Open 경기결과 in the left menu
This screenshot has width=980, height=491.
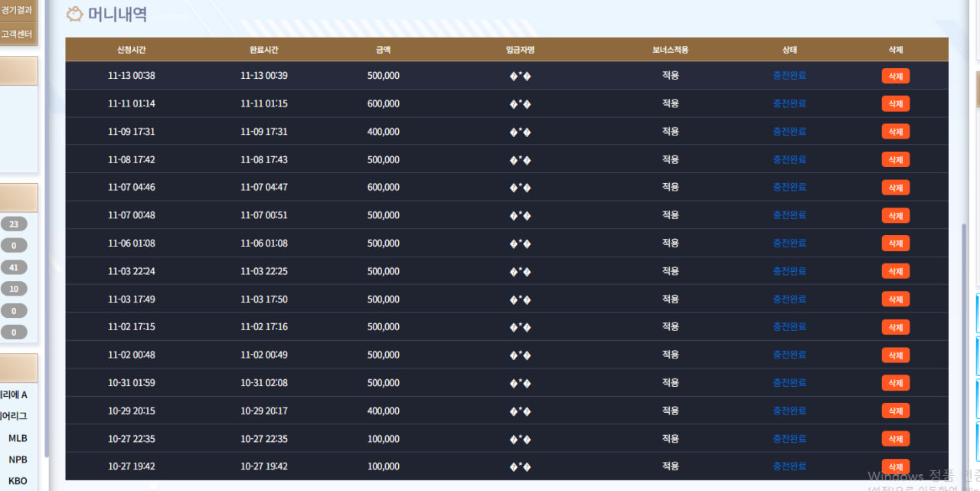click(18, 10)
